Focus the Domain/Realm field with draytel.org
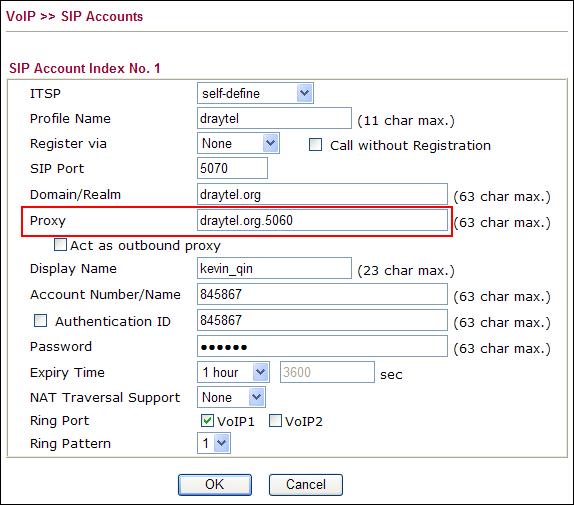 [322, 194]
